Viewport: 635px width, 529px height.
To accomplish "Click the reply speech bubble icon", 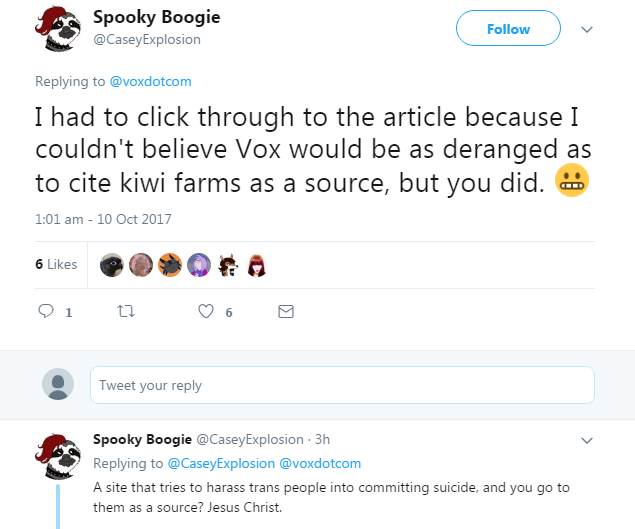I will (46, 311).
